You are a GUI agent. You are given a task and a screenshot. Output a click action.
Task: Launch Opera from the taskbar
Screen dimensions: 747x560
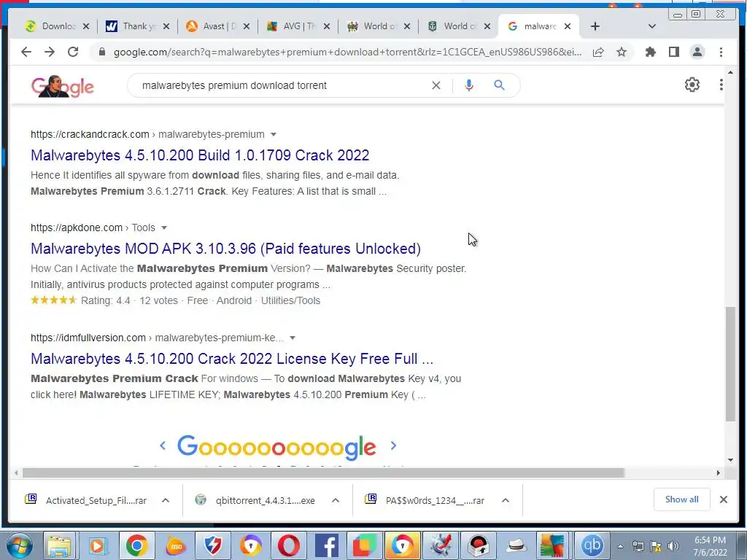(x=289, y=545)
